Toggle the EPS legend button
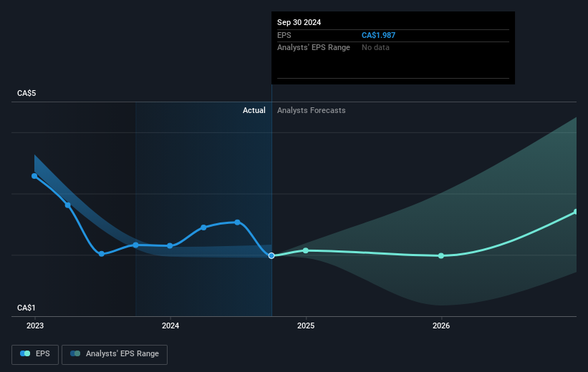The width and height of the screenshot is (588, 372). [x=35, y=354]
